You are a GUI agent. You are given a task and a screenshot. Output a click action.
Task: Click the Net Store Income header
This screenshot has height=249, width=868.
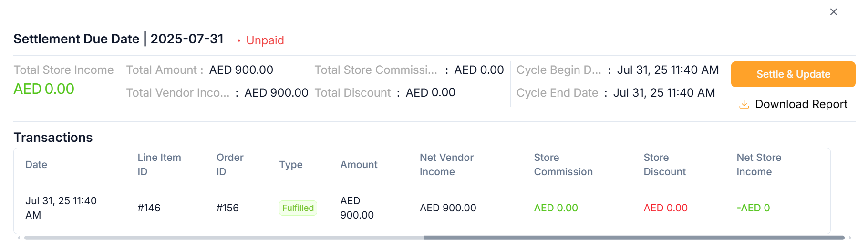pyautogui.click(x=759, y=165)
